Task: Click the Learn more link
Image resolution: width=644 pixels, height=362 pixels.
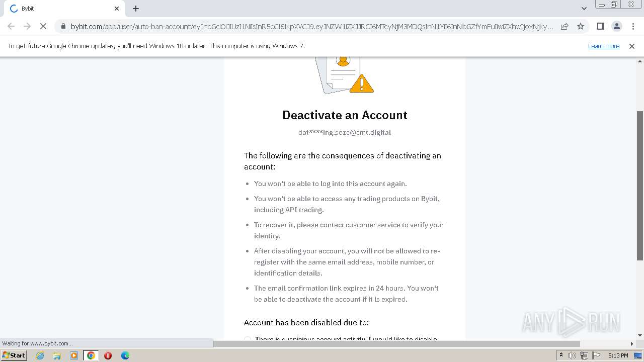Action: tap(604, 46)
